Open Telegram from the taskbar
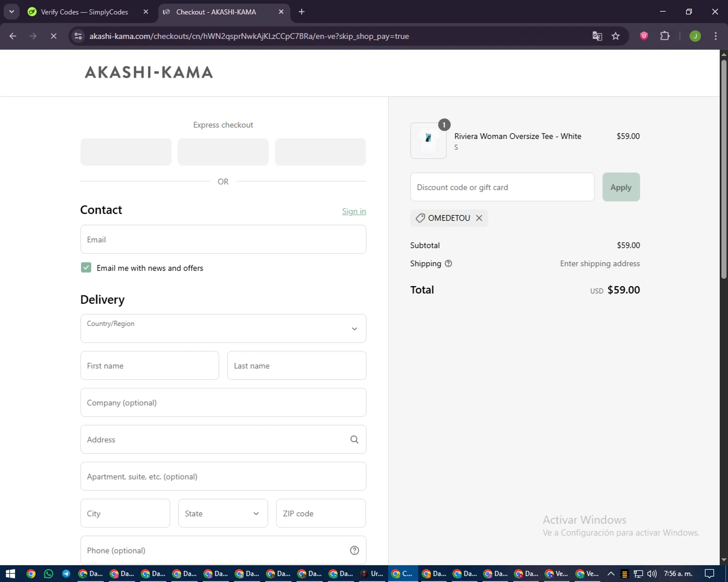Image resolution: width=728 pixels, height=582 pixels. 66,574
